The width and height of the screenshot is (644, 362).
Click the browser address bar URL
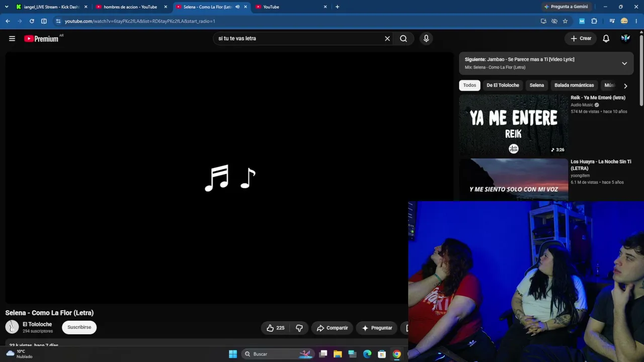click(140, 21)
